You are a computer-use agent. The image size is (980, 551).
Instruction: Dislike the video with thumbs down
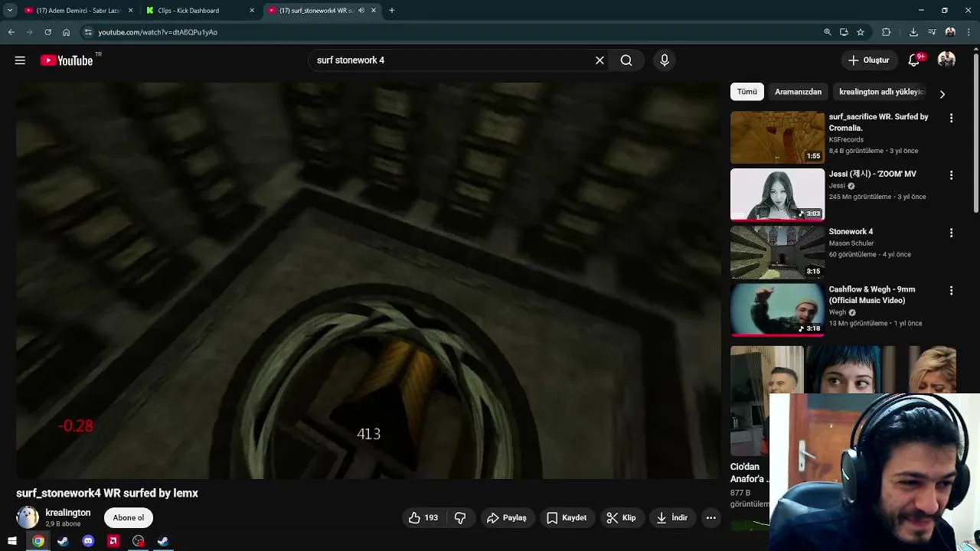click(x=460, y=518)
